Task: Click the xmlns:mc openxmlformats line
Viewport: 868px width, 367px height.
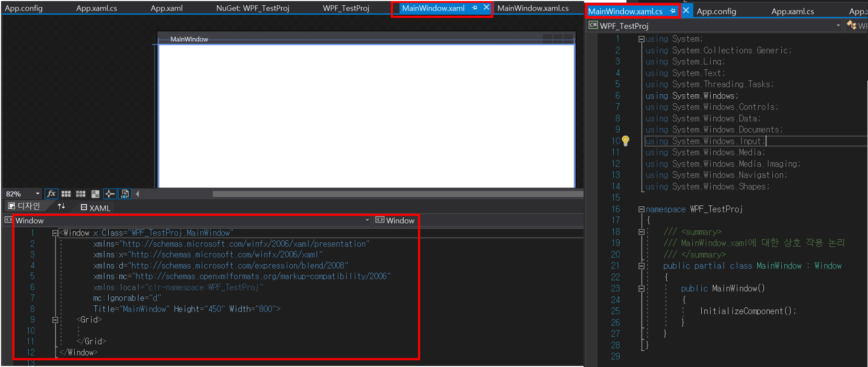Action: point(242,276)
